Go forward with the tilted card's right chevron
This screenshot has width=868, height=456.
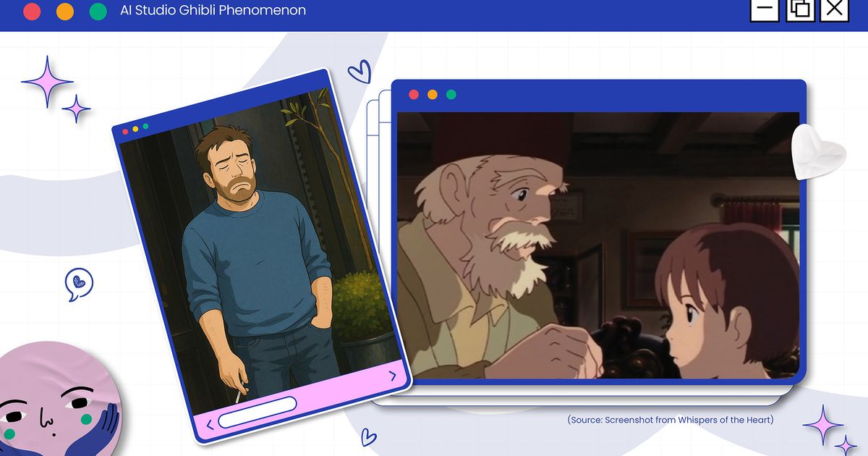[x=393, y=376]
